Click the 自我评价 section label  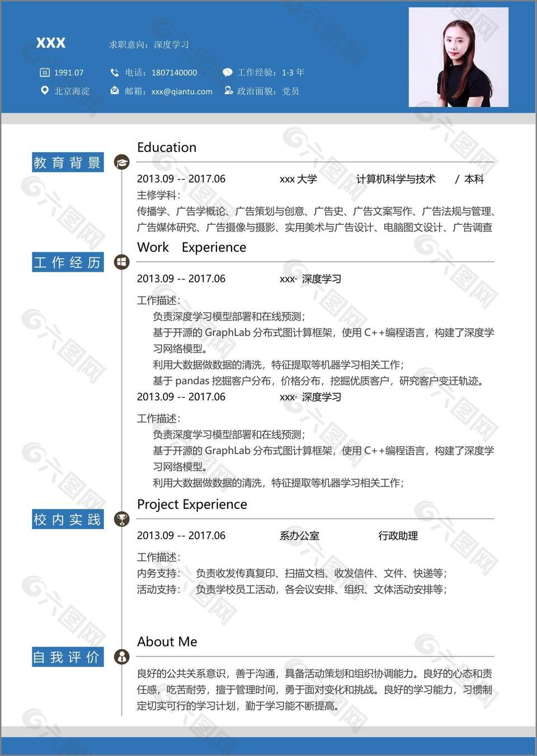(67, 658)
